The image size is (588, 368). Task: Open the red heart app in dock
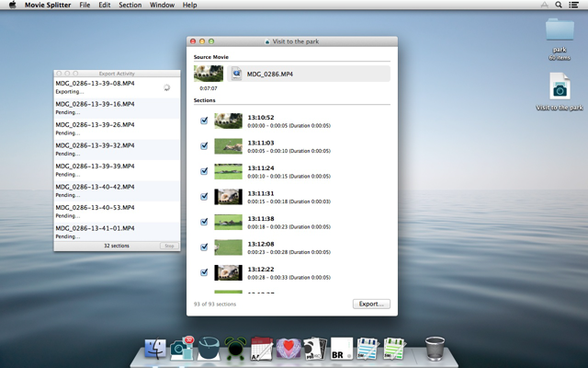click(x=288, y=349)
